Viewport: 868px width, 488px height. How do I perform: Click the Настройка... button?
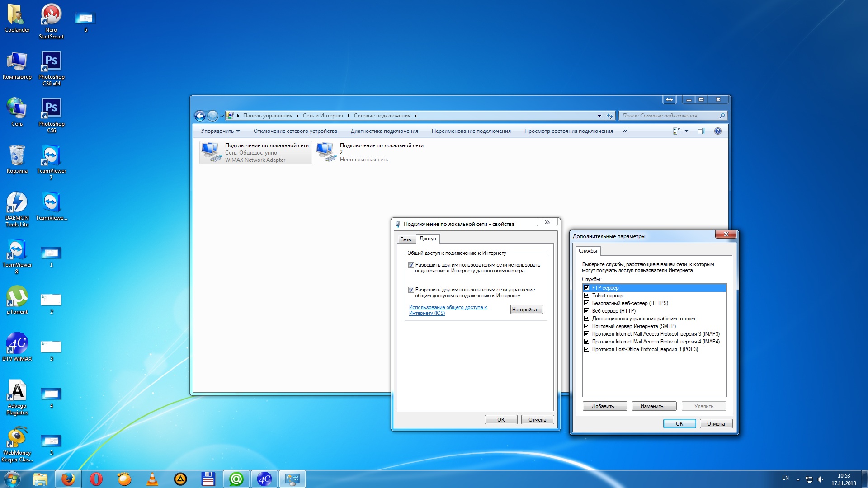(x=526, y=310)
